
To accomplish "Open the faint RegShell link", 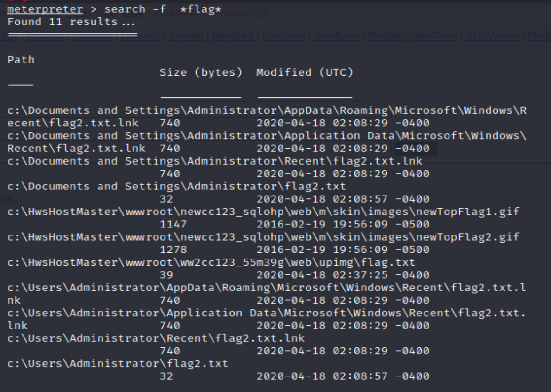I will pyautogui.click(x=232, y=36).
